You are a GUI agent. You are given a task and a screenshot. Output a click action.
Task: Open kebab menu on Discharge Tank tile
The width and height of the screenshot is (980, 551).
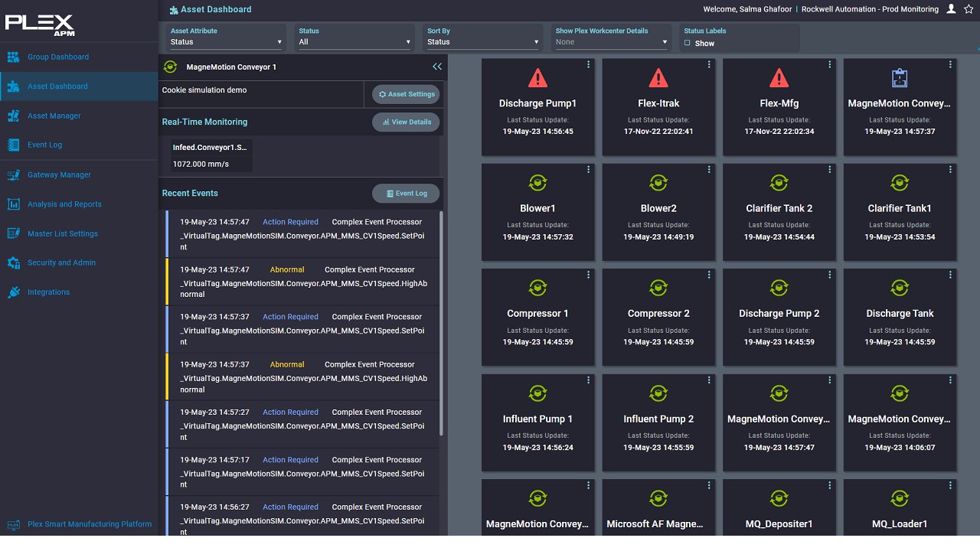950,275
